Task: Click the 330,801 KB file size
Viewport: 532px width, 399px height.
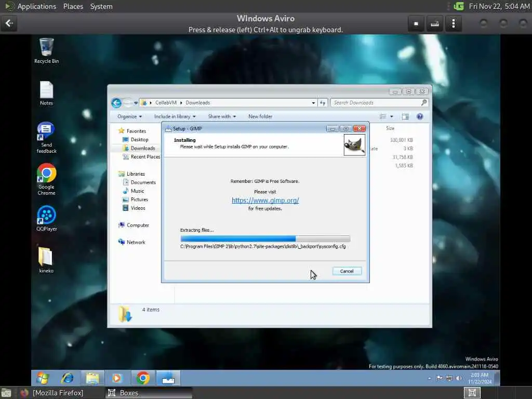Action: (401, 140)
